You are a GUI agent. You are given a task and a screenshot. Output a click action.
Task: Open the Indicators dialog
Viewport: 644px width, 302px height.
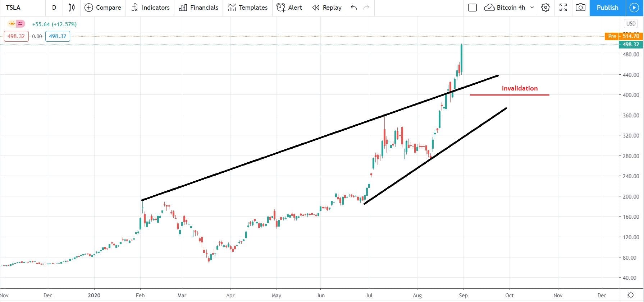tap(150, 8)
